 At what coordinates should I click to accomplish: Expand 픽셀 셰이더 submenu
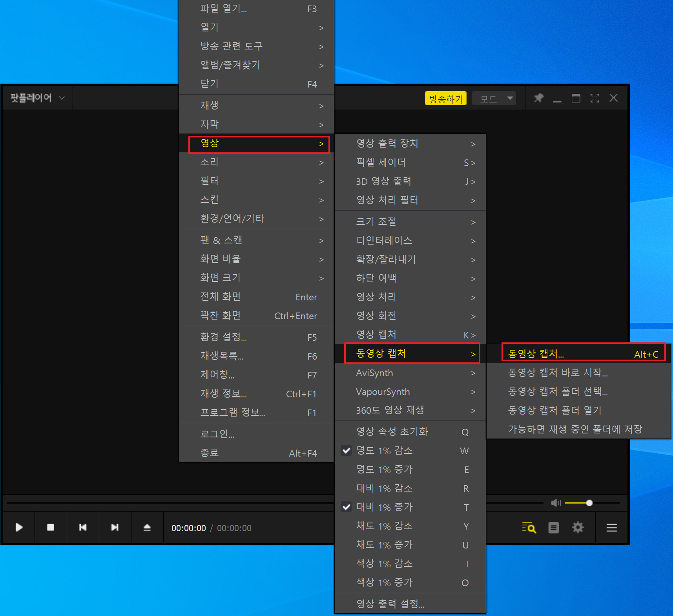[x=410, y=163]
